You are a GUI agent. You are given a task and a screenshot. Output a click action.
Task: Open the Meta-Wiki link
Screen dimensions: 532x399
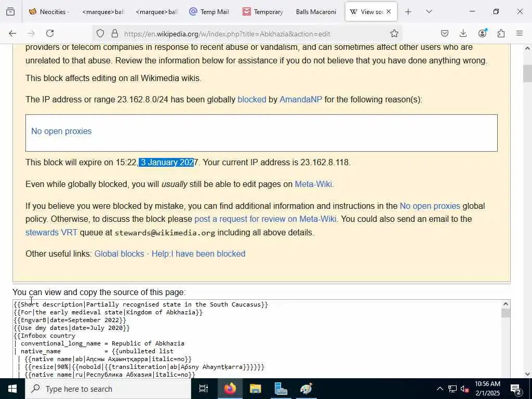[313, 184]
